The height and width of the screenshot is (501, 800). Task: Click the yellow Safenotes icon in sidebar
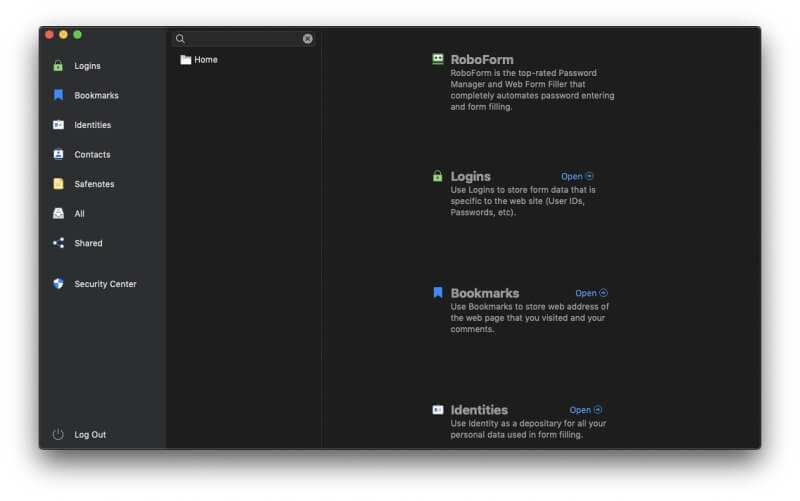coord(58,184)
